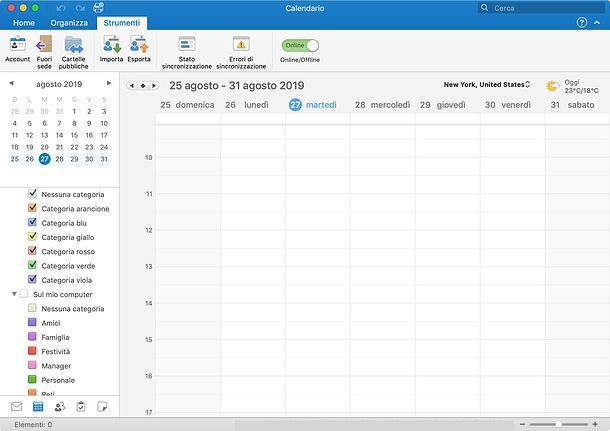Uncheck Categoria giallo
Image resolution: width=610 pixels, height=431 pixels.
pos(32,237)
